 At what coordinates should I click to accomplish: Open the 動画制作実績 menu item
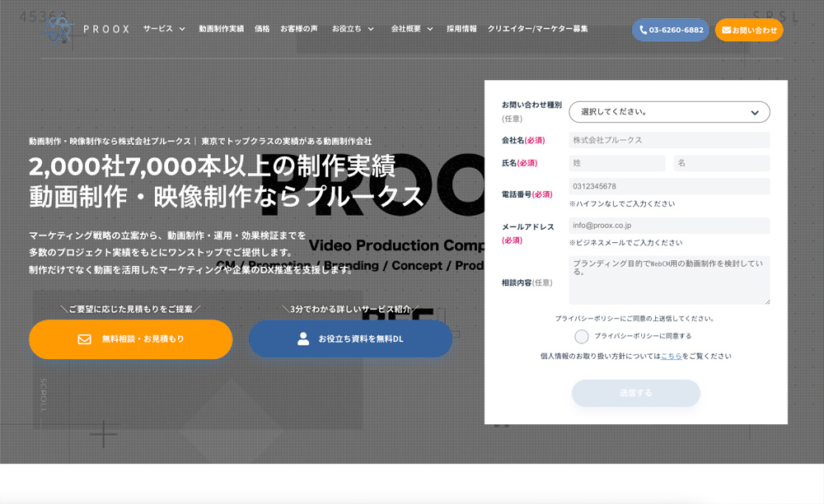tap(221, 29)
